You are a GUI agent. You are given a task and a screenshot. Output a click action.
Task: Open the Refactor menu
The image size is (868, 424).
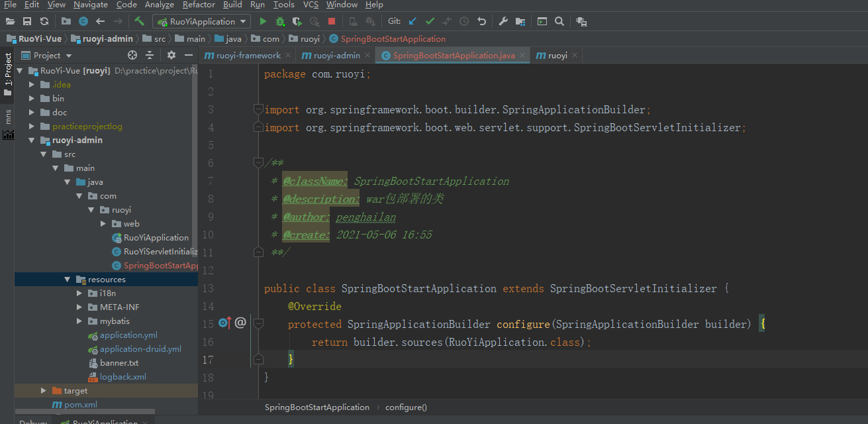[199, 5]
